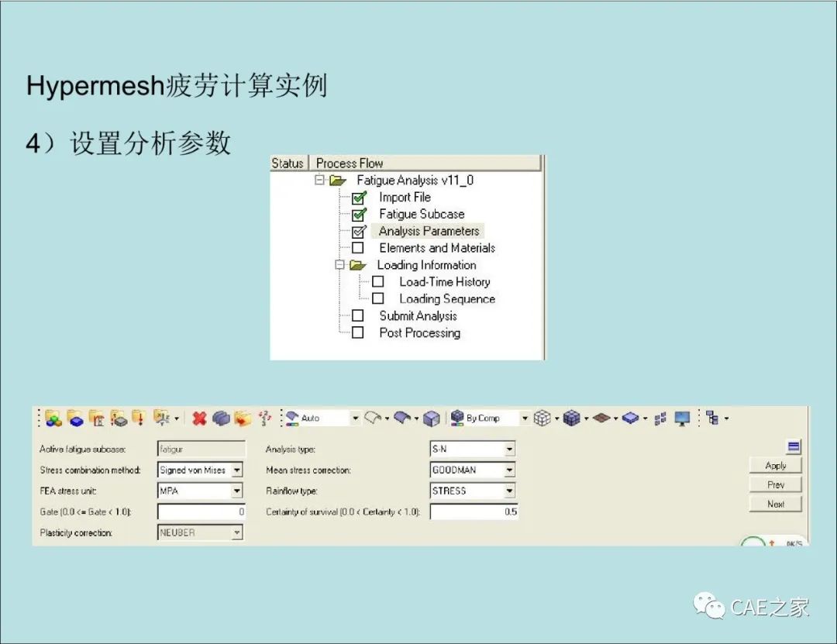Click the import geometry folder icon with blue solid

pos(75,418)
